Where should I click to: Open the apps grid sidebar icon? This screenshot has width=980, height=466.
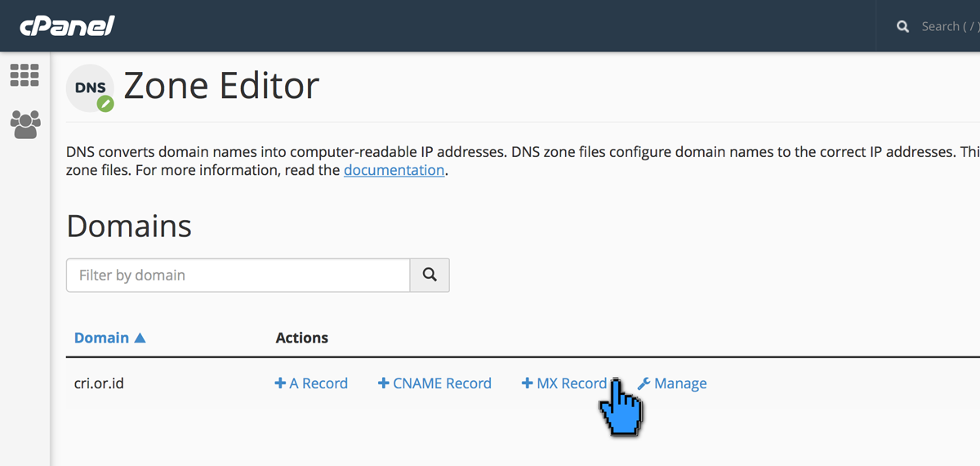pyautogui.click(x=24, y=75)
